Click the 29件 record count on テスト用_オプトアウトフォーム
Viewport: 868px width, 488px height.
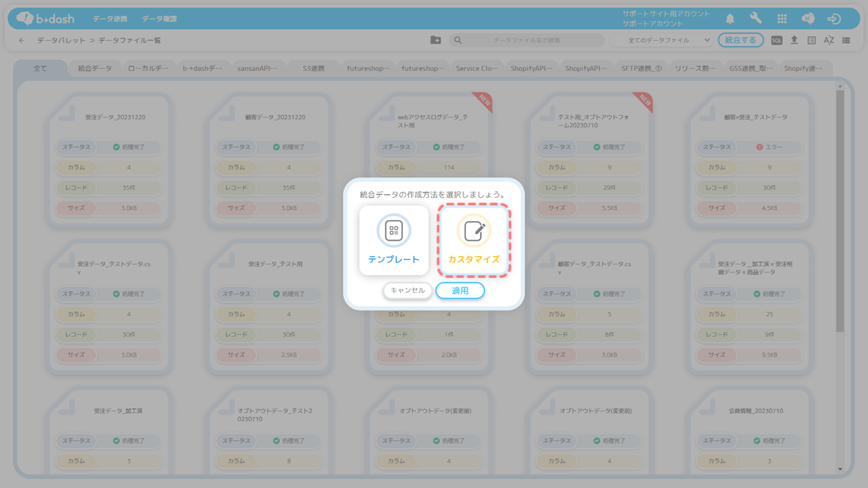[x=608, y=188]
